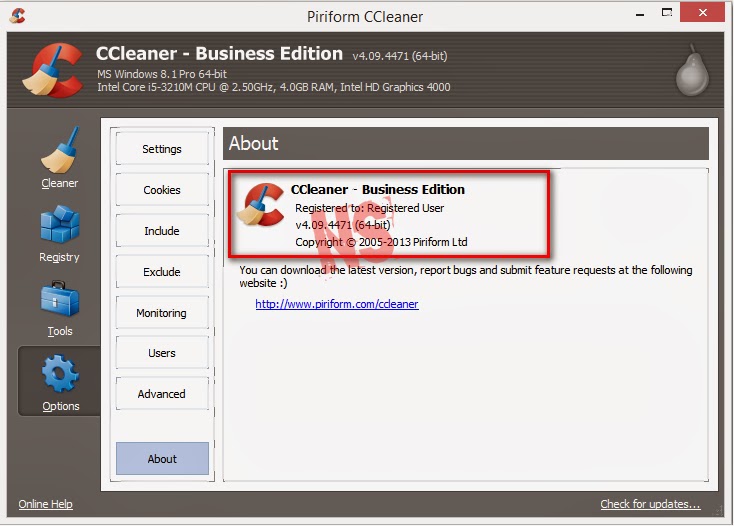Minimize the CCleaner window
The height and width of the screenshot is (526, 734).
click(x=640, y=14)
